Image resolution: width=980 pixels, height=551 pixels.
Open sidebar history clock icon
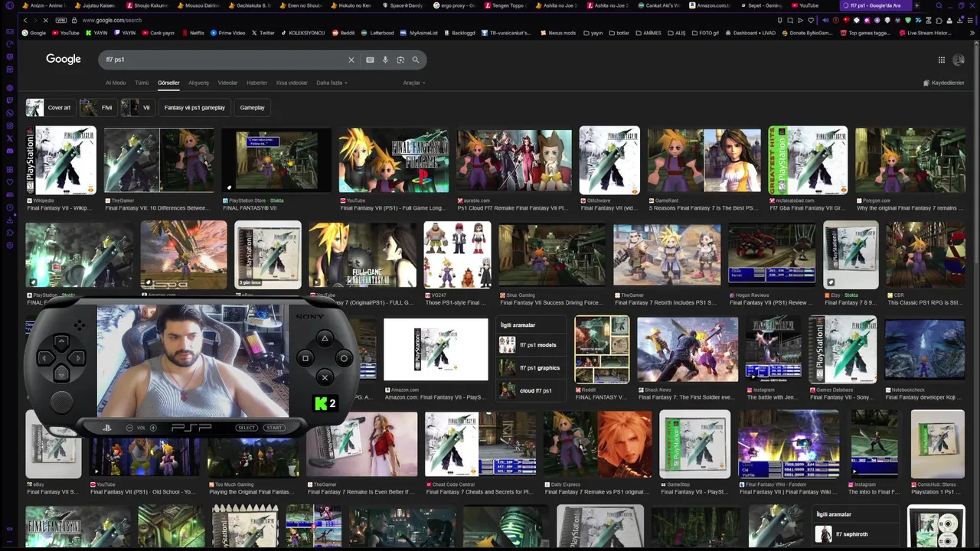[x=10, y=207]
